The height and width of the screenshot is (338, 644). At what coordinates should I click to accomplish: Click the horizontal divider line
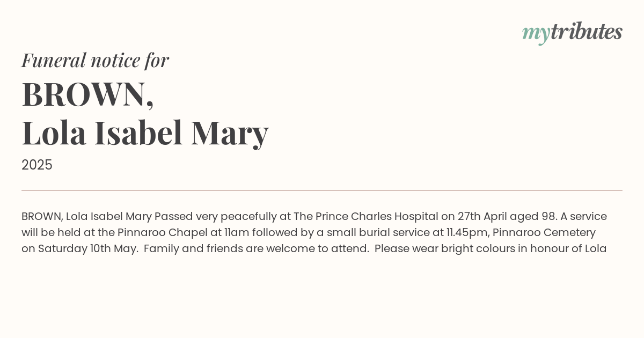(322, 190)
